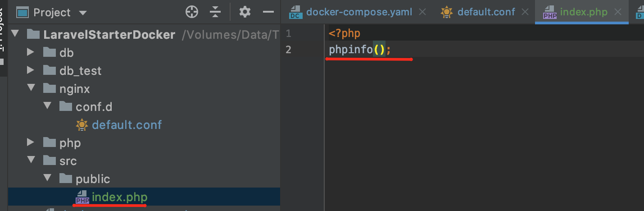The image size is (644, 211).
Task: Open the Project view dropdown arrow
Action: point(82,13)
